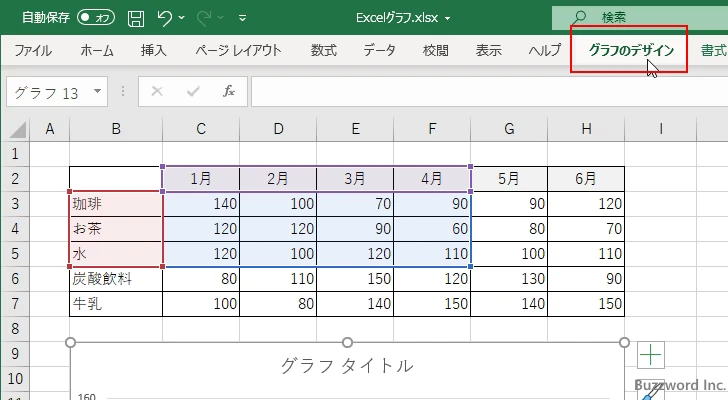Click the グラフ タイトル chart title
This screenshot has height=400, width=728.
(x=347, y=366)
